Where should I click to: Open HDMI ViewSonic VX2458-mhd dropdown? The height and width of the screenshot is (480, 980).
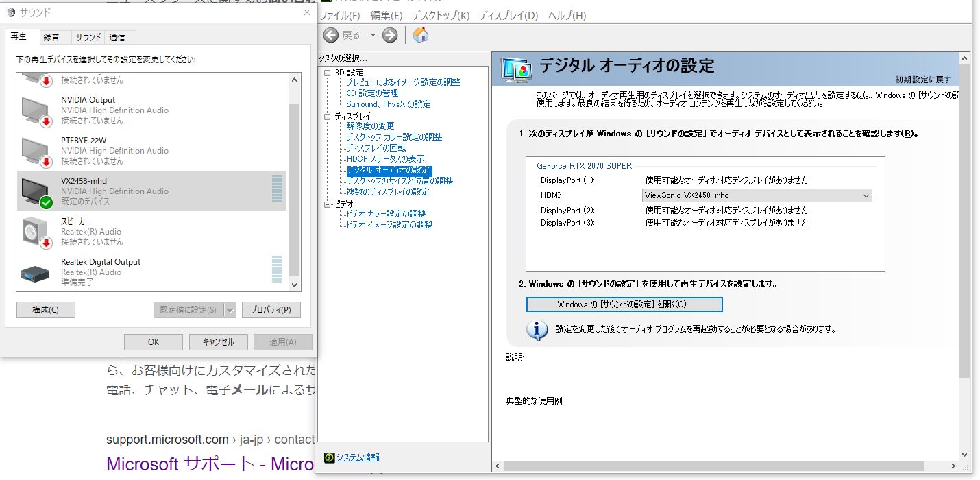(757, 195)
